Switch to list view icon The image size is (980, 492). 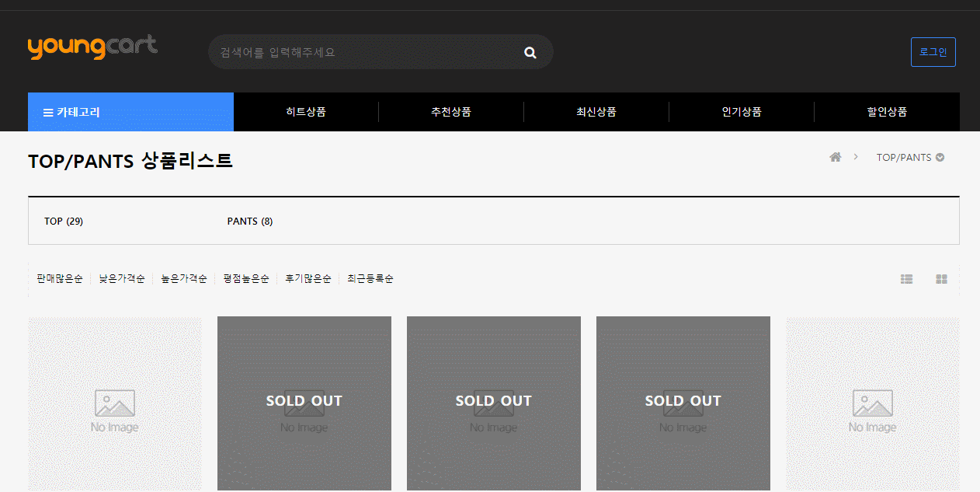click(906, 279)
